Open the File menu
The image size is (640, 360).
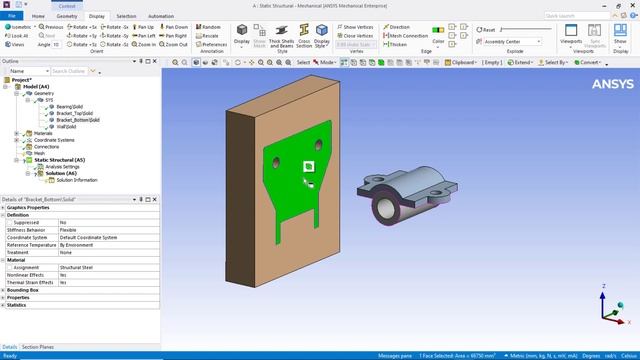pyautogui.click(x=12, y=16)
